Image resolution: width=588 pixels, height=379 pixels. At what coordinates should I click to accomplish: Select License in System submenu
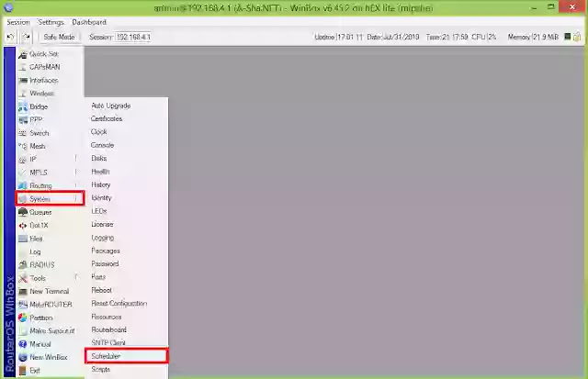pyautogui.click(x=127, y=224)
